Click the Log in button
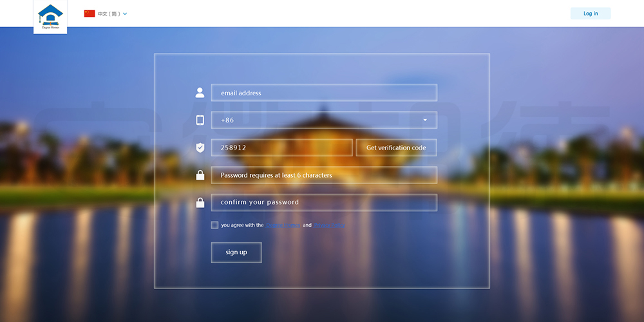This screenshot has height=322, width=644. click(x=590, y=14)
